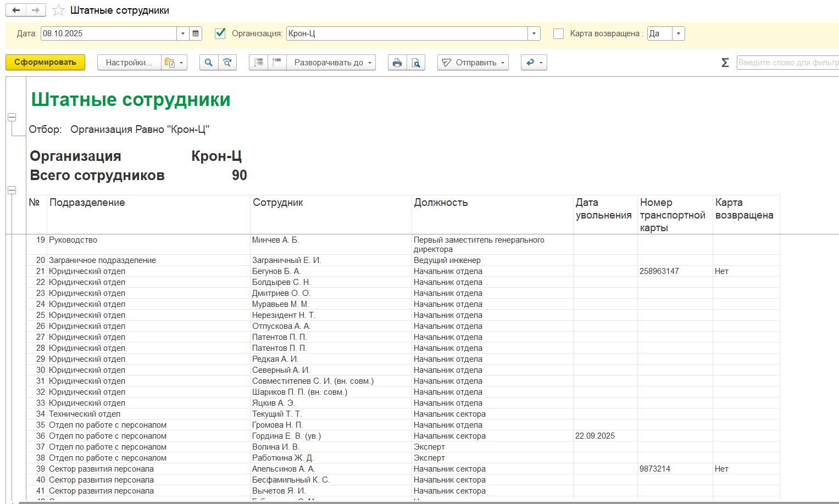Click the find magnifier icon
This screenshot has height=504, width=839.
(x=208, y=63)
